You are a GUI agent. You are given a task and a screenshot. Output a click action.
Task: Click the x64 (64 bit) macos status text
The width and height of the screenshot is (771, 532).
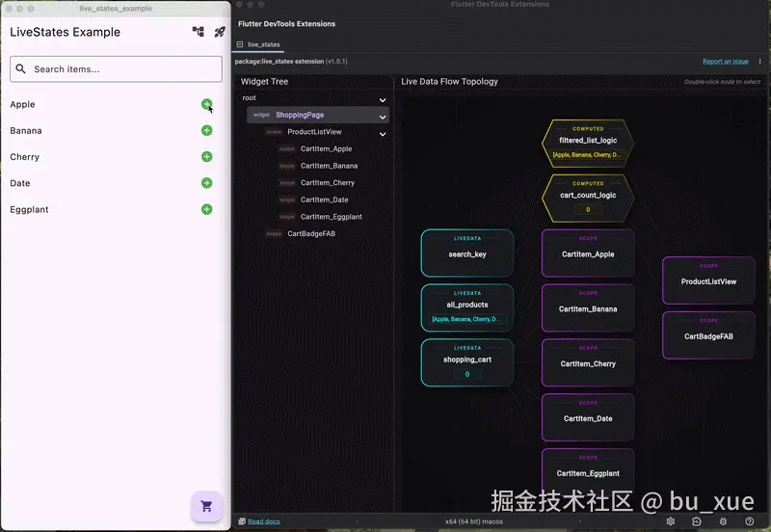(x=474, y=521)
